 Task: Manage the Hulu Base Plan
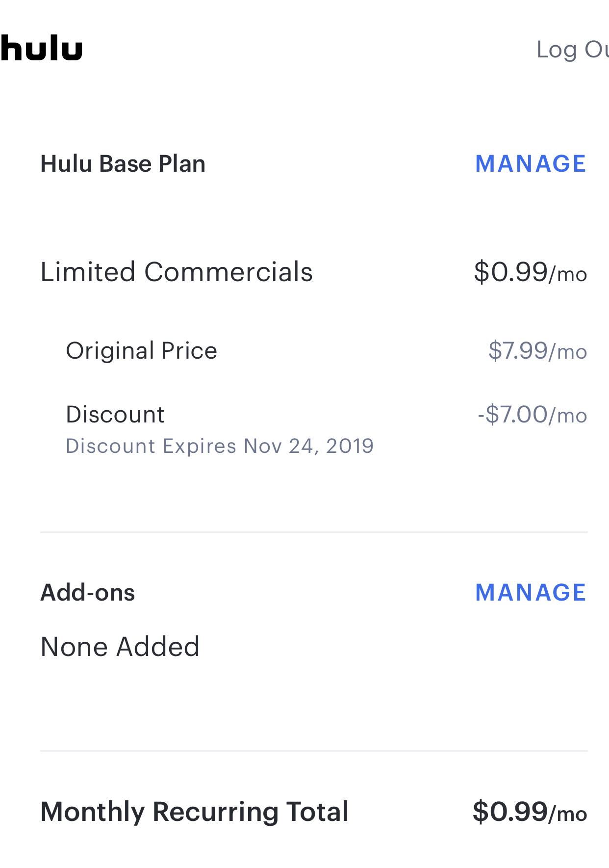531,163
